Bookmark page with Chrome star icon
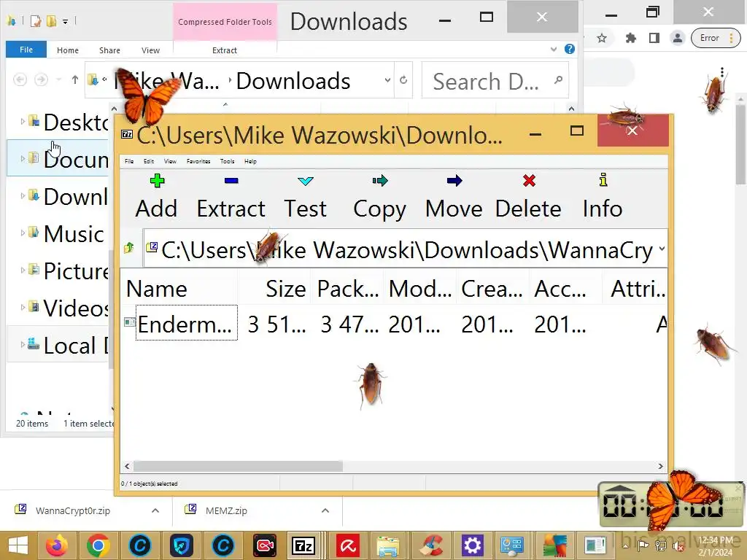 tap(602, 38)
